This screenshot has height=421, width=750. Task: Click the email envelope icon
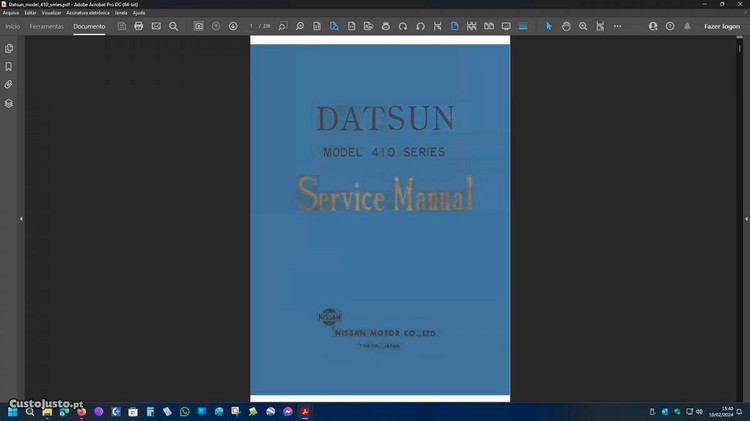(x=156, y=26)
